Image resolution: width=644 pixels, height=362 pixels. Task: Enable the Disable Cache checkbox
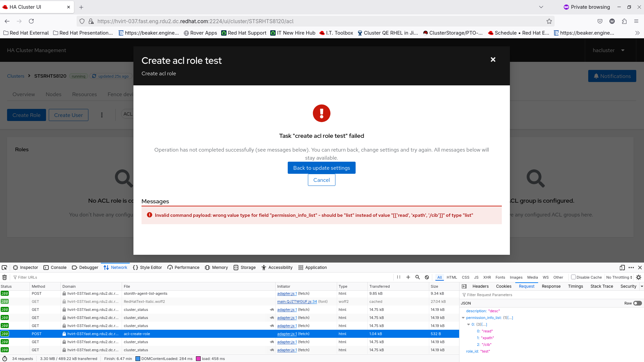[x=573, y=277]
